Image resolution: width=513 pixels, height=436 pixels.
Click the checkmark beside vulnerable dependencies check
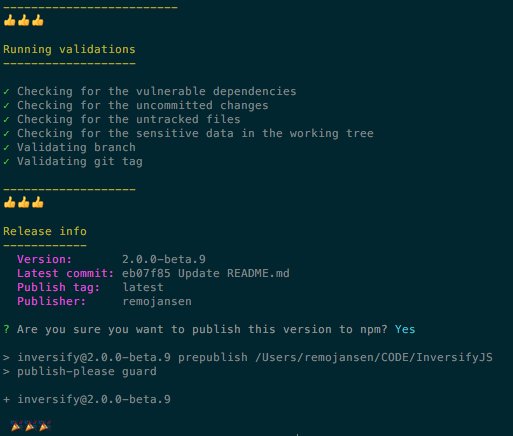click(6, 91)
